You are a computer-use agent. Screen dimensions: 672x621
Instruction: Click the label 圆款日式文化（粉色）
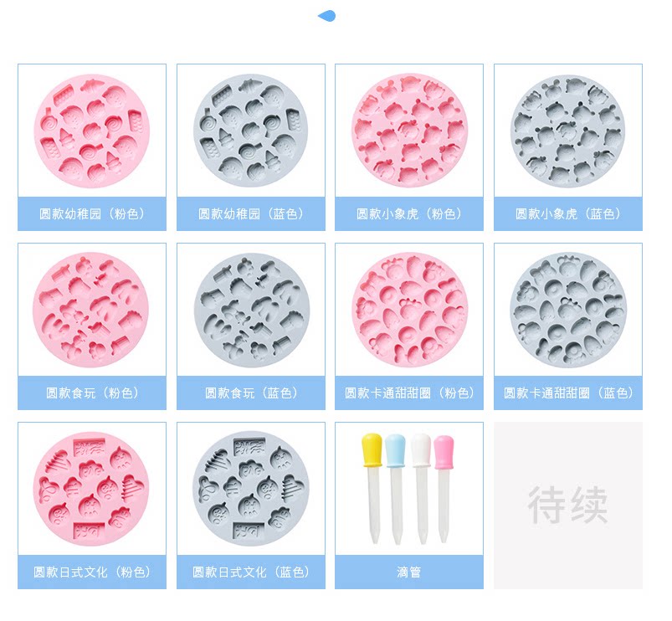[x=92, y=572]
